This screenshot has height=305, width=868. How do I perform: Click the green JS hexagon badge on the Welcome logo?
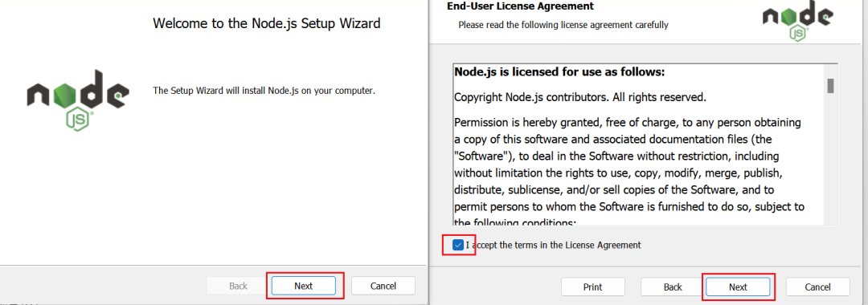[79, 119]
